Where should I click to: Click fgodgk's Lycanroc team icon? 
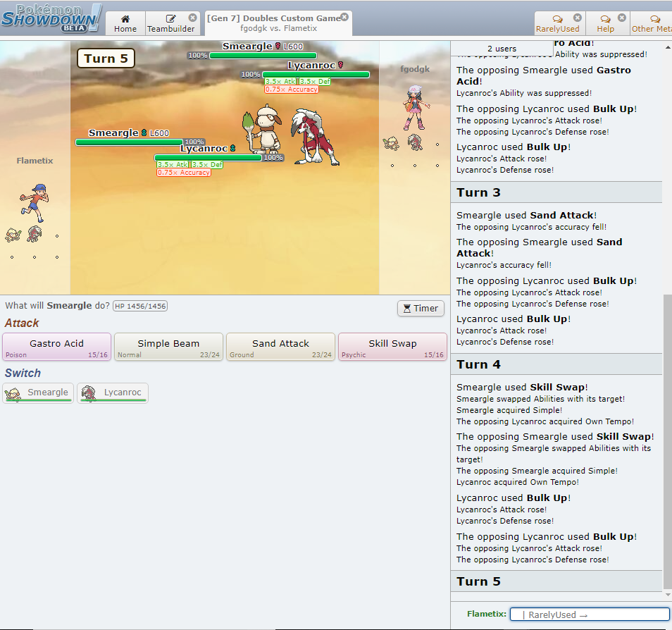tap(415, 142)
